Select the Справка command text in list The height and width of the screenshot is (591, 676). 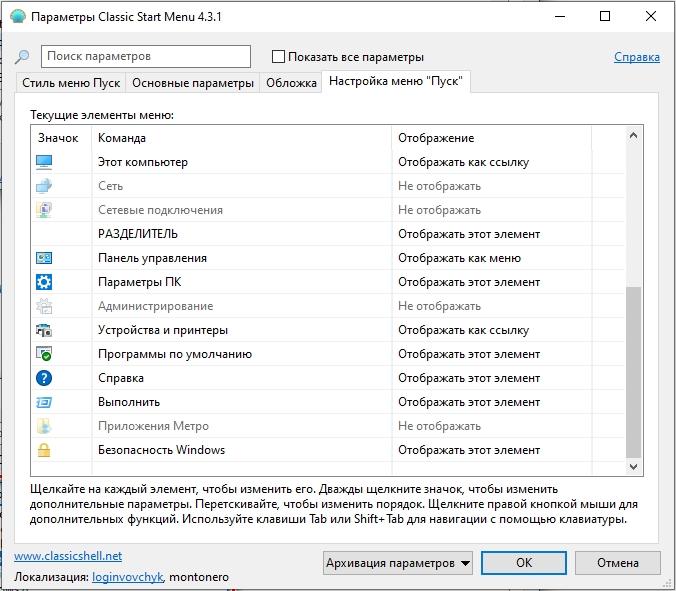tap(121, 378)
